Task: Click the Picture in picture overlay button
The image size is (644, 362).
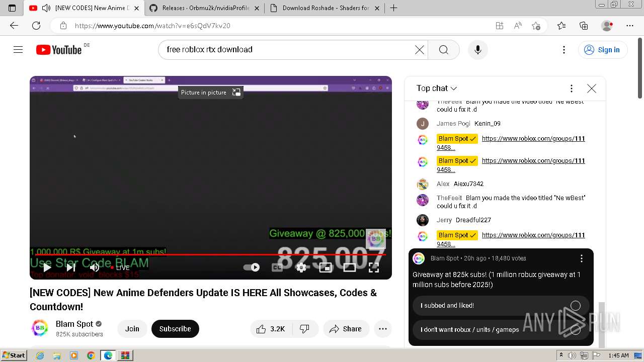Action: click(x=211, y=92)
